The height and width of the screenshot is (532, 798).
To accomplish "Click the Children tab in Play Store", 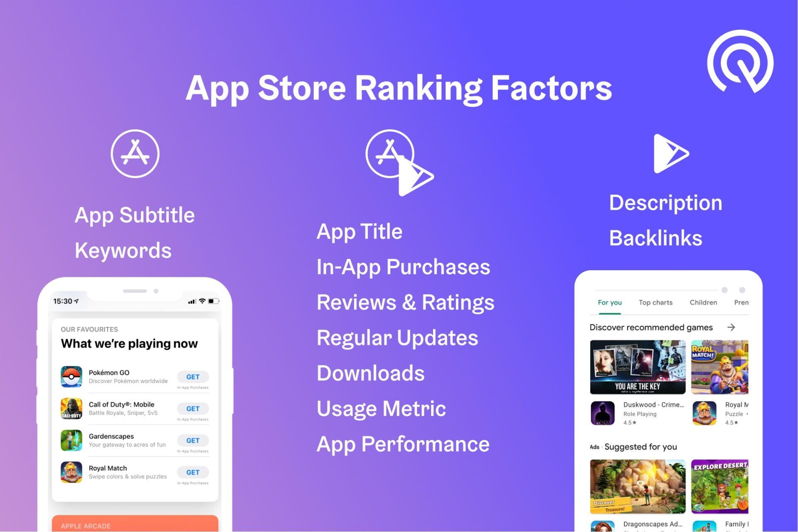I will pos(703,302).
